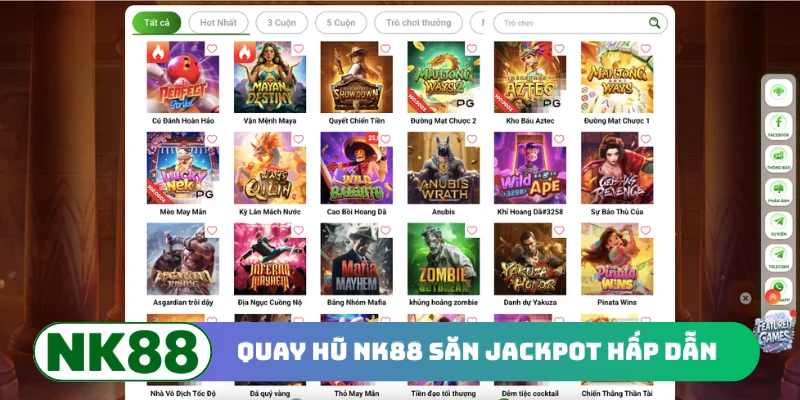The width and height of the screenshot is (800, 400).
Task: Favorite Kho Báu Aztec with heart
Action: pyautogui.click(x=559, y=48)
